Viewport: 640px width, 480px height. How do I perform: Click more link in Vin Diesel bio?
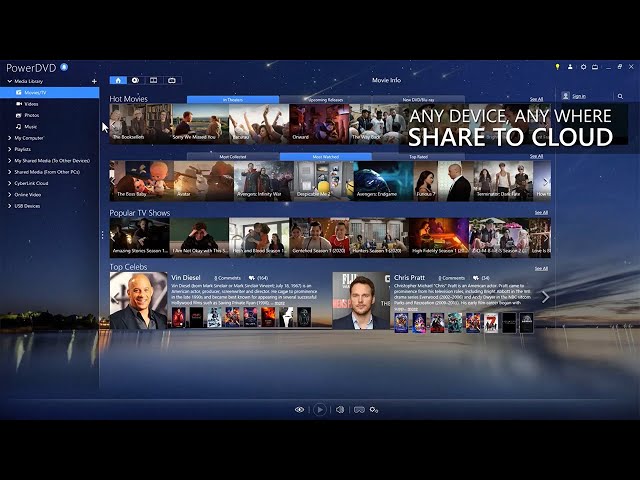pos(279,303)
